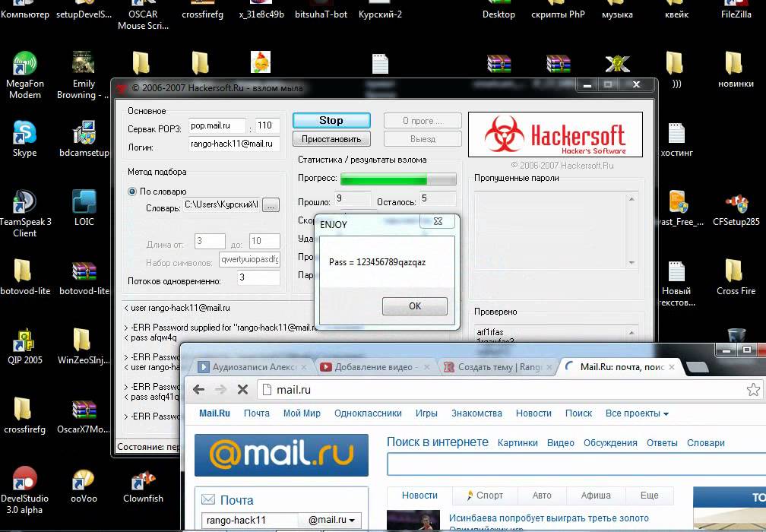Click the Проверено list scroll up arrow
The image size is (766, 532).
point(631,332)
